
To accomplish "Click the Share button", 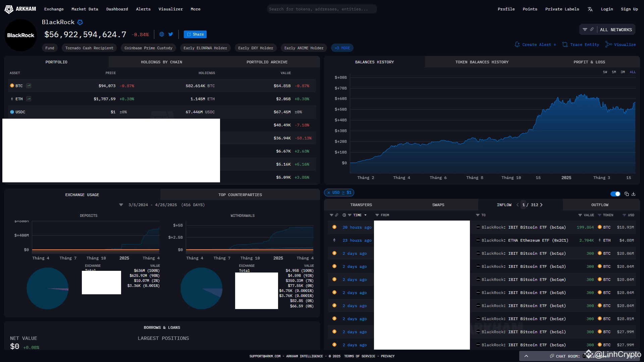I will (x=195, y=34).
